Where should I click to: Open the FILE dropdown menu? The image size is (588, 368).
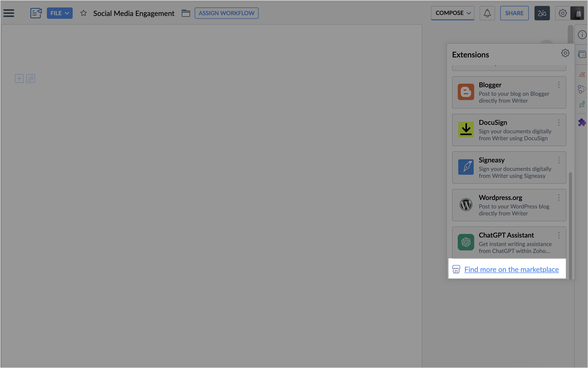(x=60, y=13)
